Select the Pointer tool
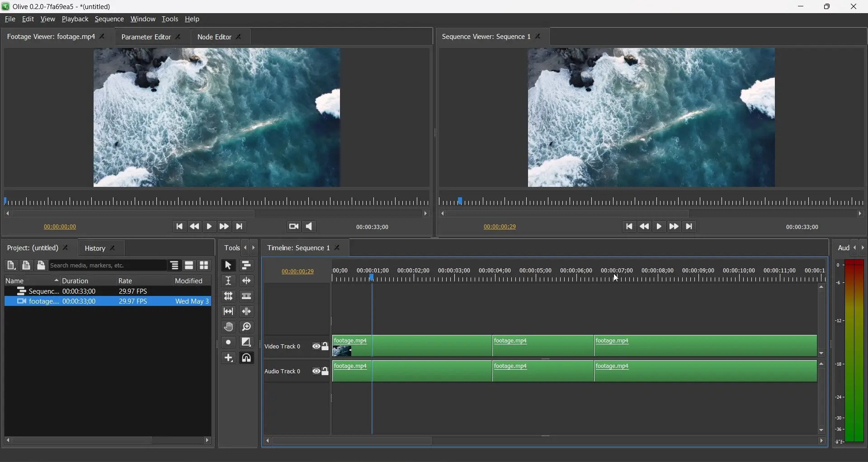This screenshot has width=868, height=462. [229, 266]
